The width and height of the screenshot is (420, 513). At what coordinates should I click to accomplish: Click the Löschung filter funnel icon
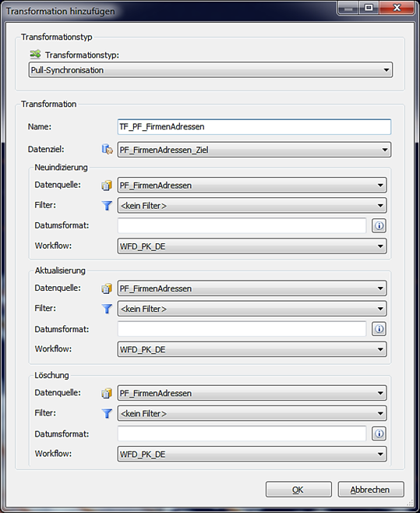pyautogui.click(x=107, y=413)
